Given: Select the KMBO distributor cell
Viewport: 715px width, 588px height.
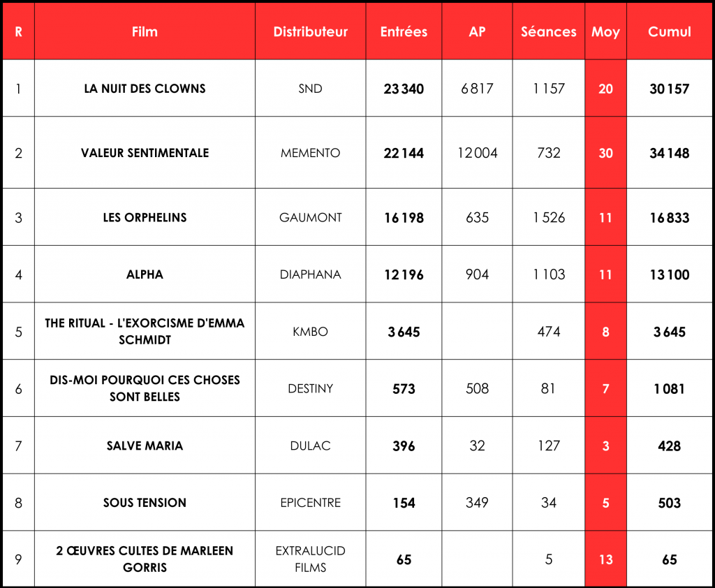Looking at the screenshot, I should [310, 332].
